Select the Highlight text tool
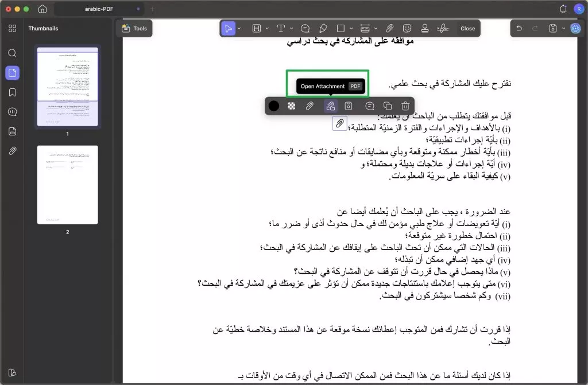 [x=257, y=29]
